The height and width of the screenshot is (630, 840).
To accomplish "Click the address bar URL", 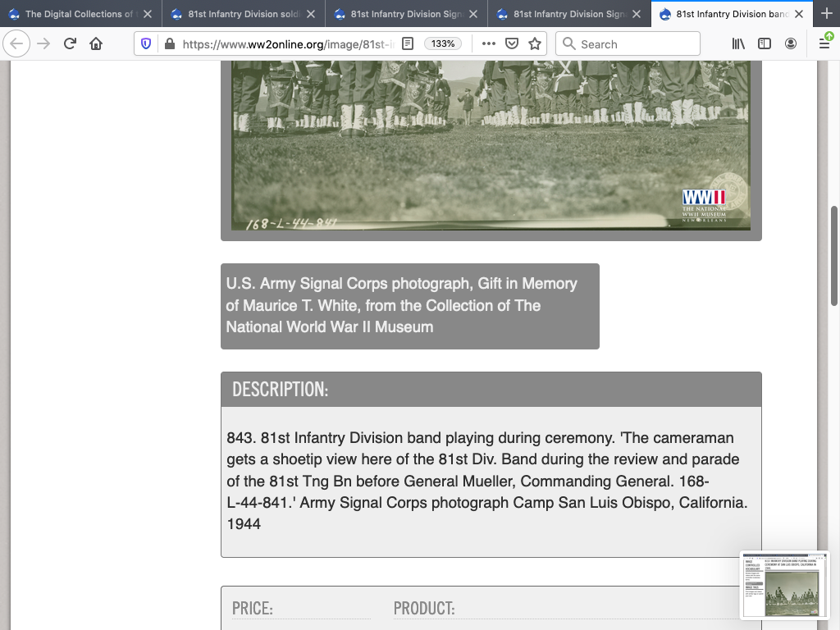I will pyautogui.click(x=287, y=43).
